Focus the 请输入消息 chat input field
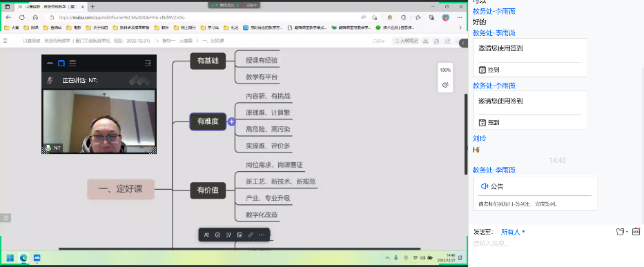Image resolution: width=644 pixels, height=267 pixels. 556,244
